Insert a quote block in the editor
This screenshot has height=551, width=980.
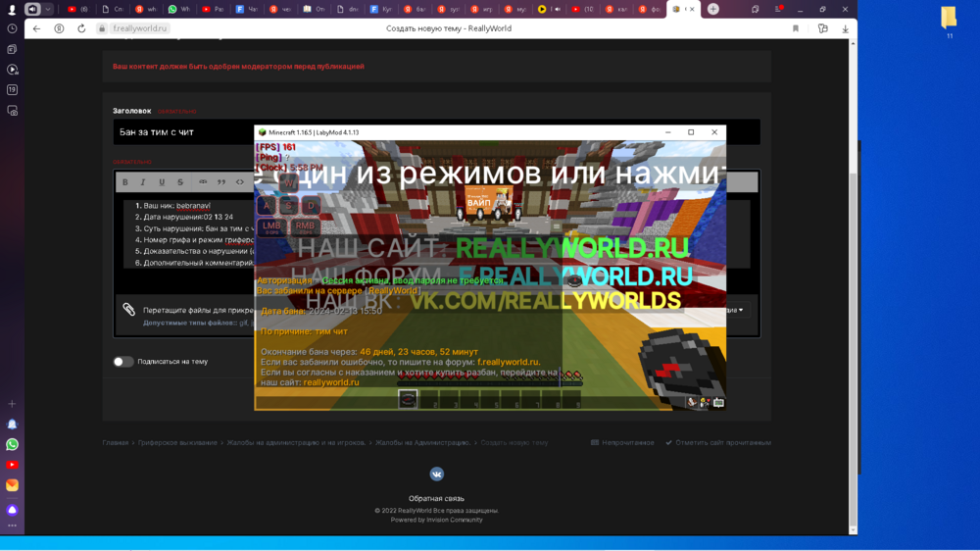pos(221,182)
